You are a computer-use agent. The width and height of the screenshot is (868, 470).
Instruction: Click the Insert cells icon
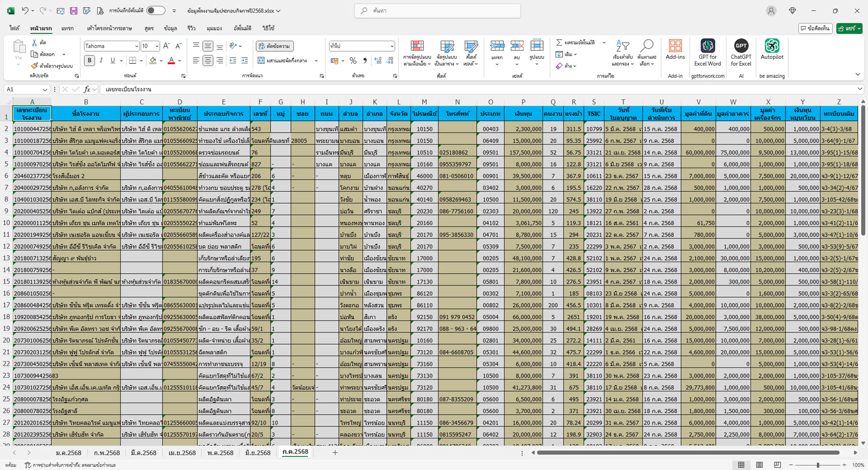tap(497, 46)
